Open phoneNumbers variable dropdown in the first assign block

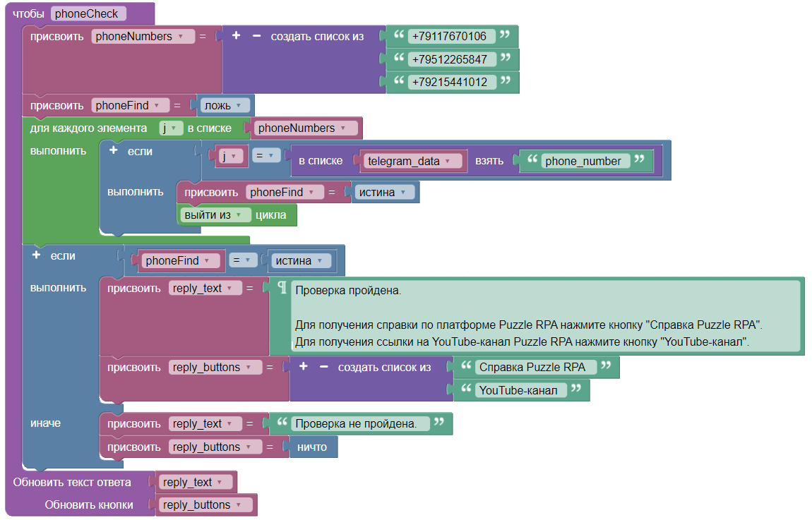[x=143, y=36]
